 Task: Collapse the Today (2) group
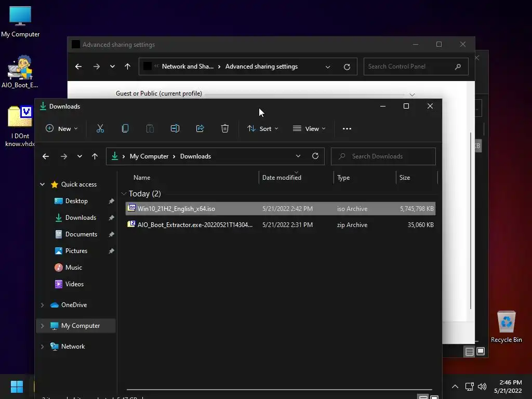coord(124,194)
